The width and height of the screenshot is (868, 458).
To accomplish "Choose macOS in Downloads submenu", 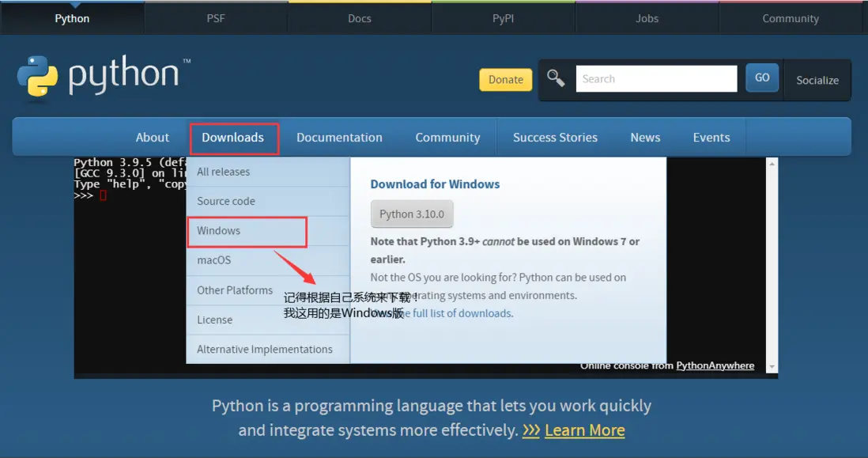I will (x=268, y=260).
